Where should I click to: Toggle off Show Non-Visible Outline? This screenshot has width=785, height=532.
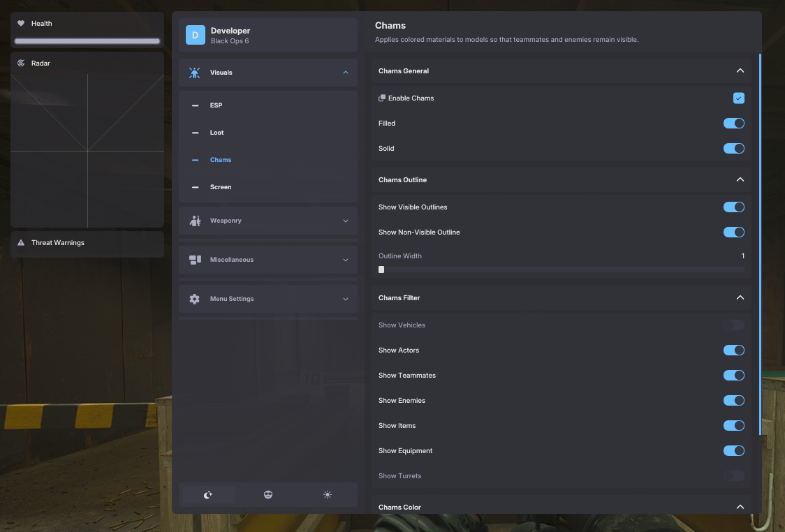pyautogui.click(x=733, y=232)
